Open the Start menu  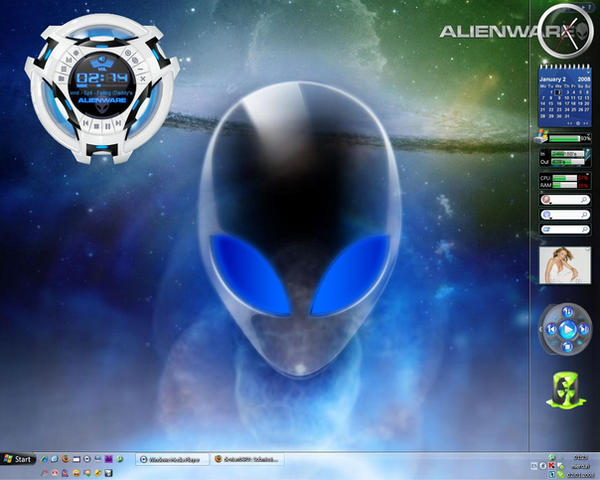click(x=18, y=459)
